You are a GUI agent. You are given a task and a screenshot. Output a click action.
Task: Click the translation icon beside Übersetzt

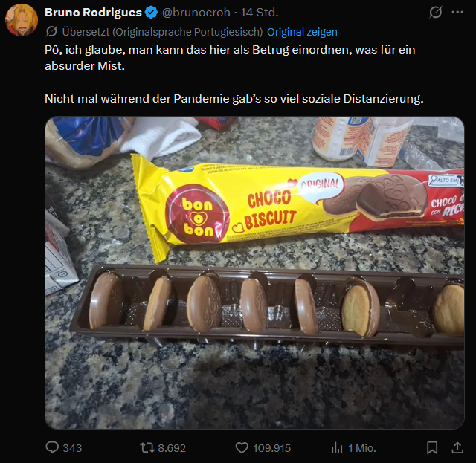[x=51, y=31]
